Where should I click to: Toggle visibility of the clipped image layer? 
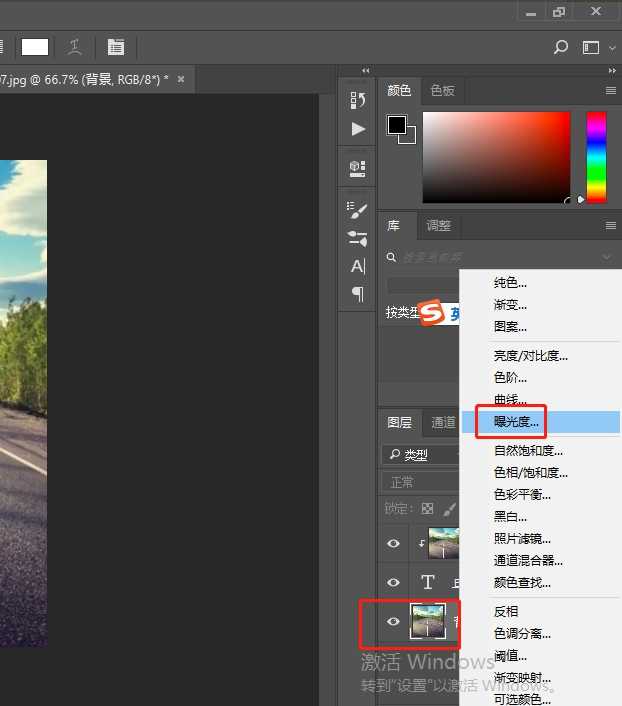pos(393,543)
